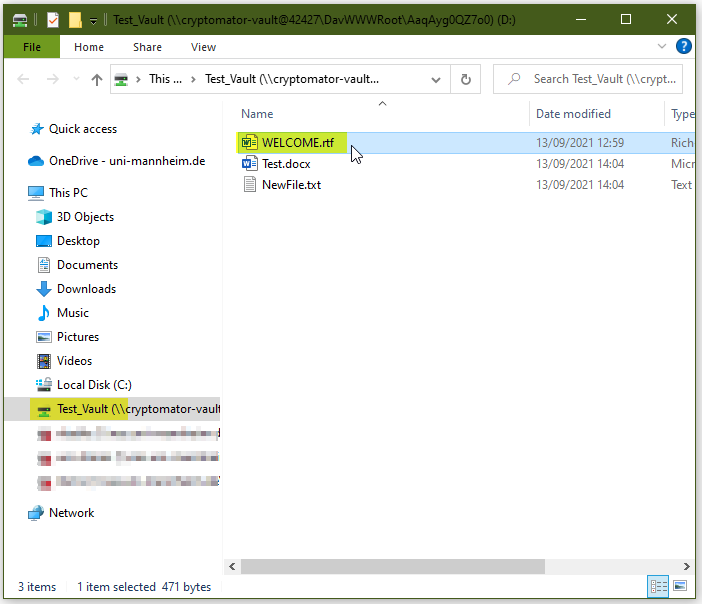Switch to the Home ribbon tab
Screen dimensions: 702x604
(89, 47)
